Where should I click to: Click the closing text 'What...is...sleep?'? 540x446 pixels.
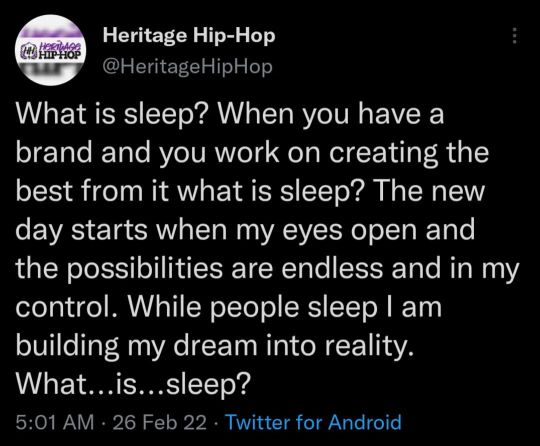(x=132, y=385)
